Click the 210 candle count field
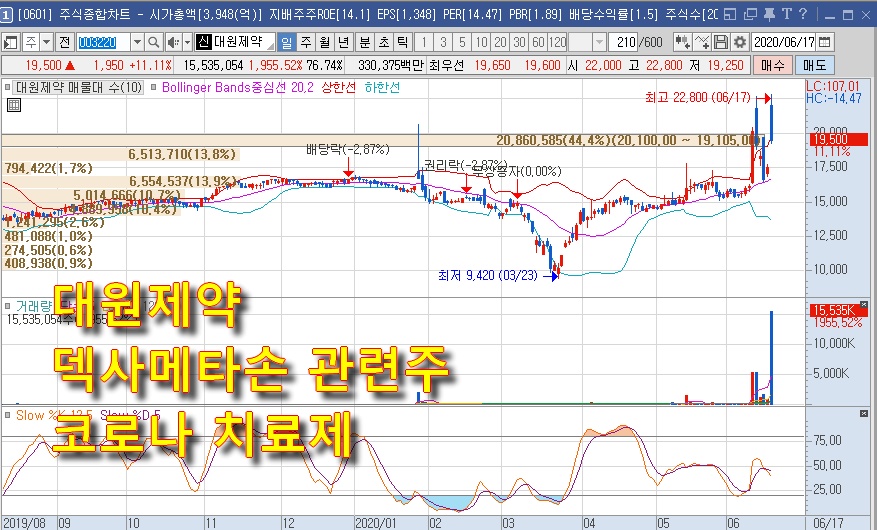The width and height of the screenshot is (877, 530). coord(624,42)
